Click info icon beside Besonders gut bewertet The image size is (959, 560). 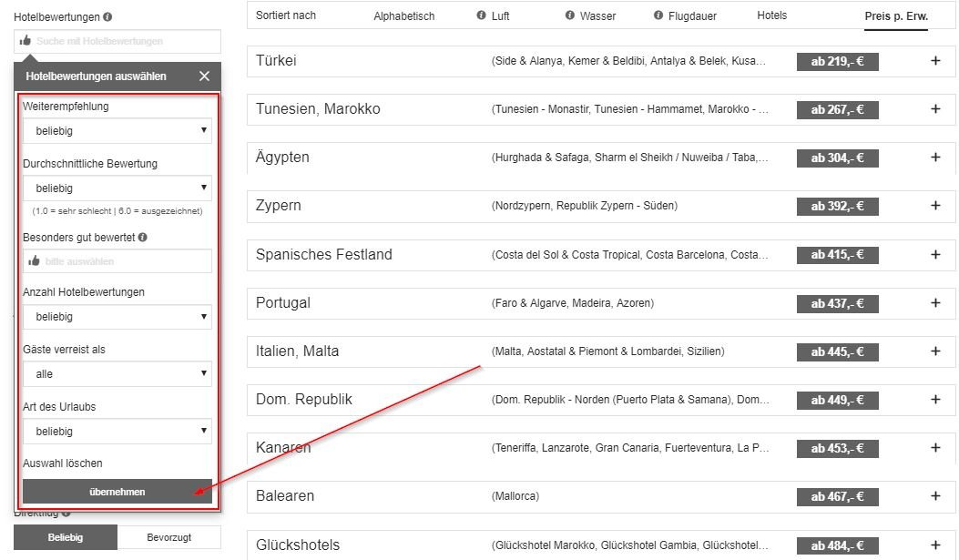pyautogui.click(x=143, y=237)
